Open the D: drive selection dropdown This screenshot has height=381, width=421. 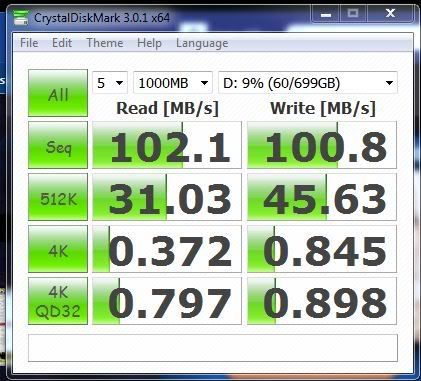click(308, 83)
